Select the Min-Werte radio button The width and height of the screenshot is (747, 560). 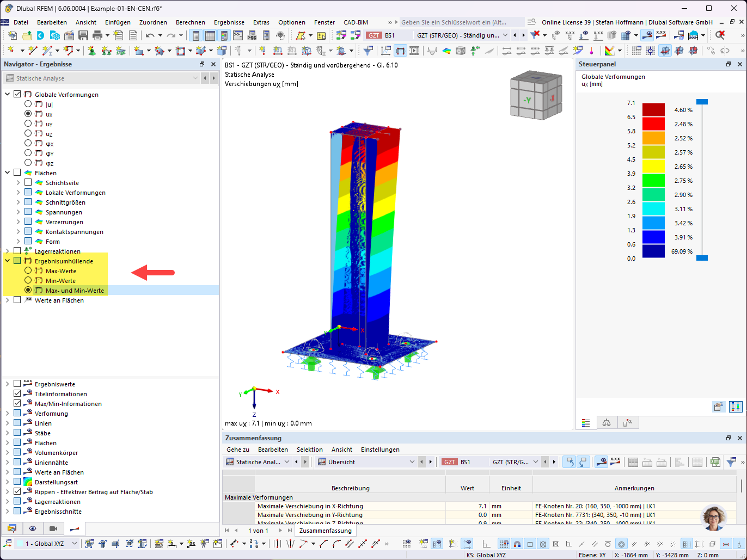click(28, 281)
